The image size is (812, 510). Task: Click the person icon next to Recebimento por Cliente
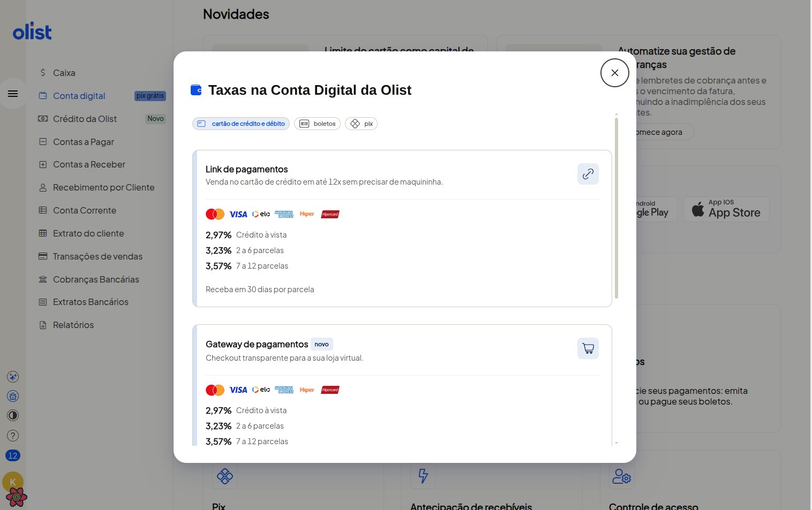click(43, 187)
